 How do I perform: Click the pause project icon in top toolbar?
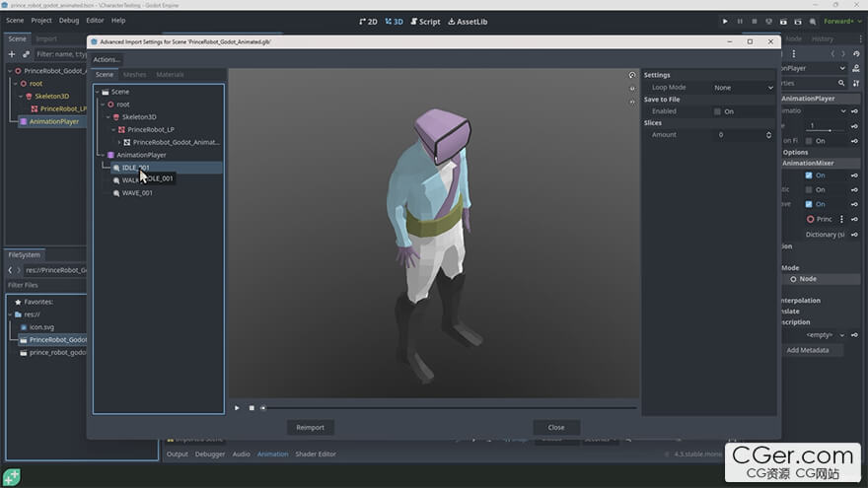click(740, 22)
